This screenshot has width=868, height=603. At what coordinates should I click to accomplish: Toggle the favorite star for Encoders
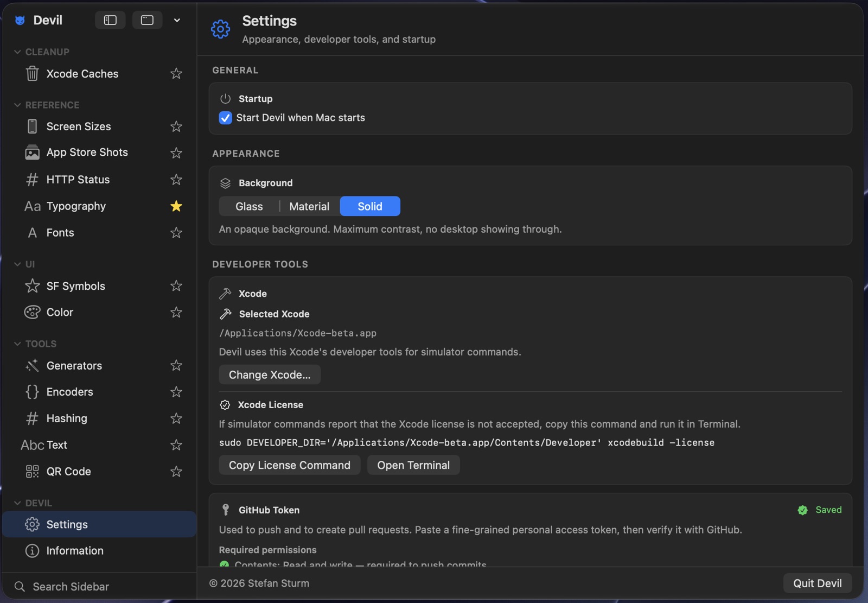coord(176,392)
